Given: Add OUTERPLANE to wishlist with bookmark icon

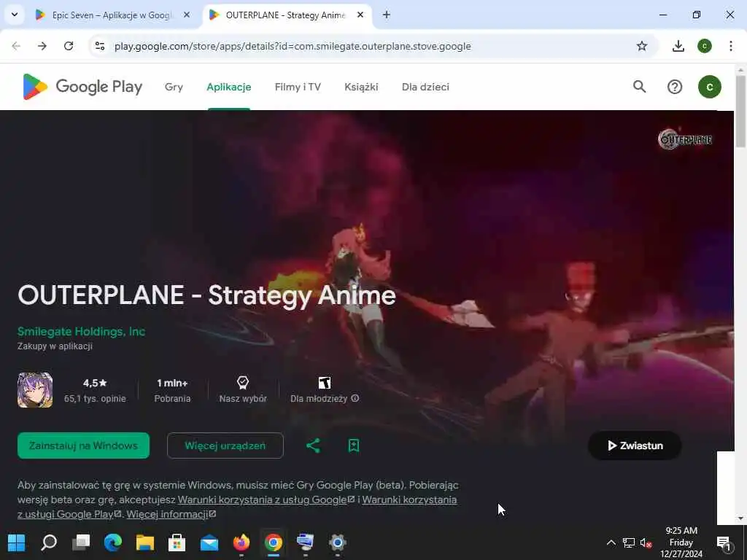Looking at the screenshot, I should [x=354, y=446].
